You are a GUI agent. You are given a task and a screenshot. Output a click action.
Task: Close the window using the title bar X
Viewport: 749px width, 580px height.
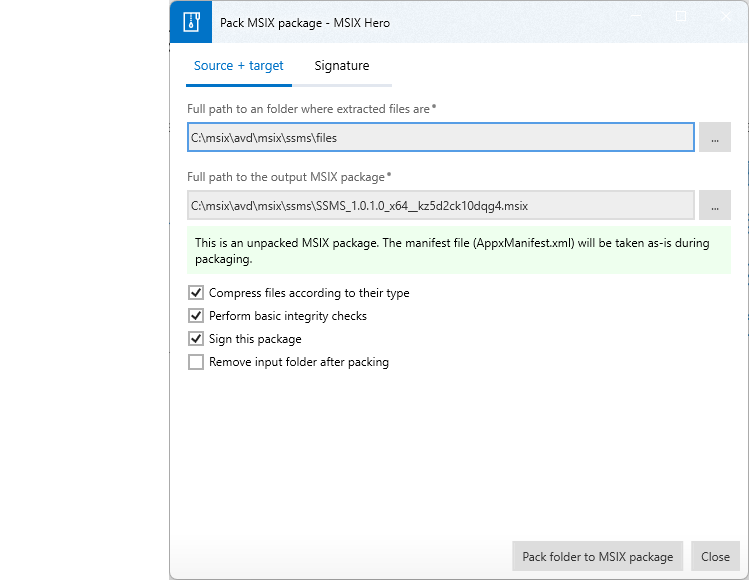pyautogui.click(x=726, y=16)
